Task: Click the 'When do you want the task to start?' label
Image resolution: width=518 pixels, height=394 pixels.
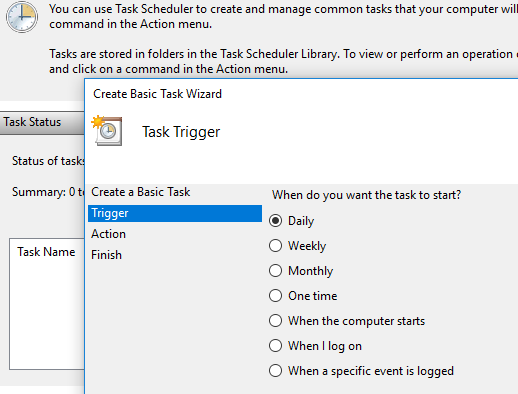Action: click(x=366, y=195)
